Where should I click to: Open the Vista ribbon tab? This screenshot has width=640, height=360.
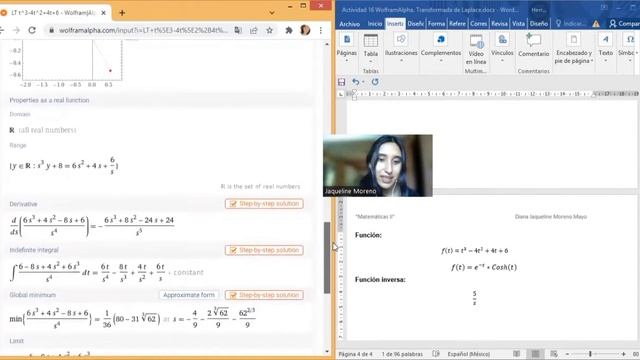click(x=518, y=24)
